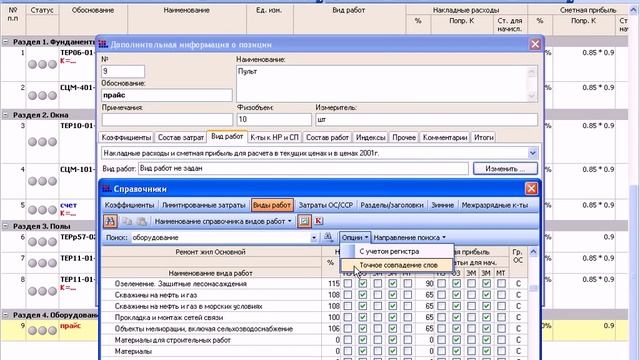Click second status circle in row 4
This screenshot has width=640, height=360.
click(x=42, y=181)
